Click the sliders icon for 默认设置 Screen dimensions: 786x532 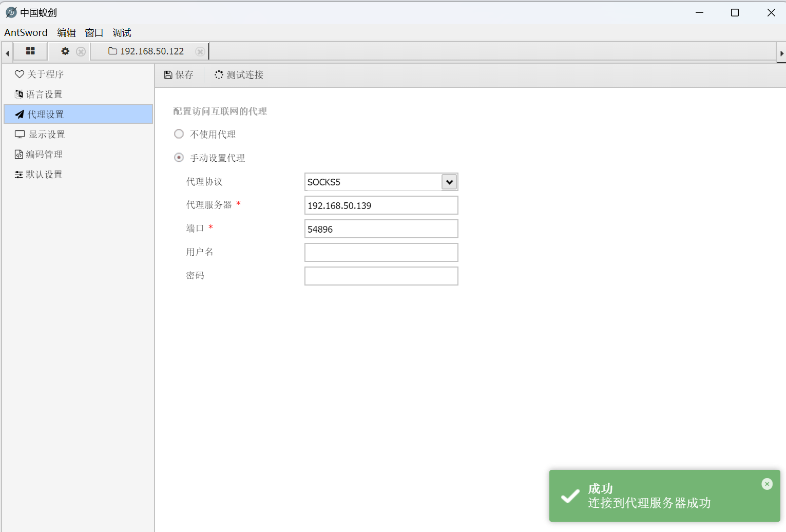tap(19, 175)
